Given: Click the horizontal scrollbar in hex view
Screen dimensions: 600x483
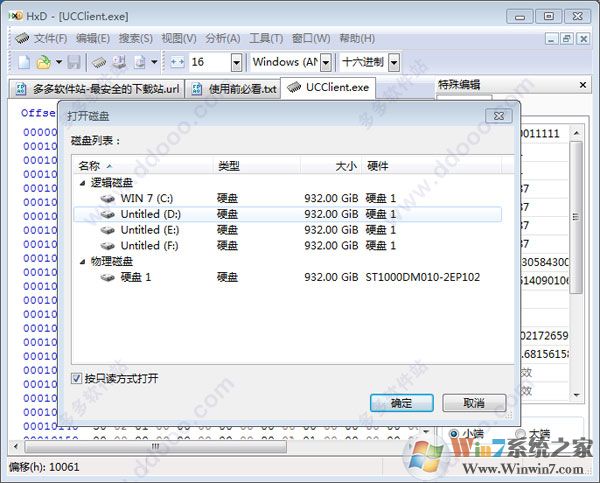Looking at the screenshot, I should pyautogui.click(x=156, y=447).
